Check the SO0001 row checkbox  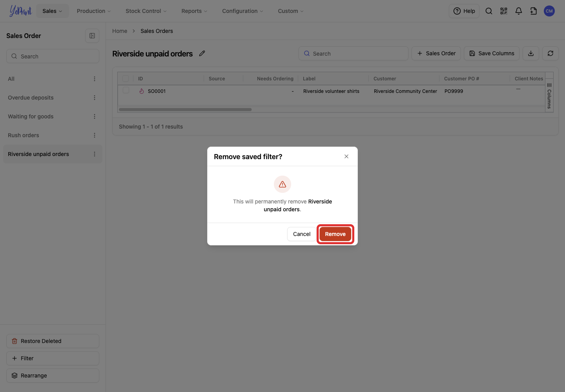(126, 90)
